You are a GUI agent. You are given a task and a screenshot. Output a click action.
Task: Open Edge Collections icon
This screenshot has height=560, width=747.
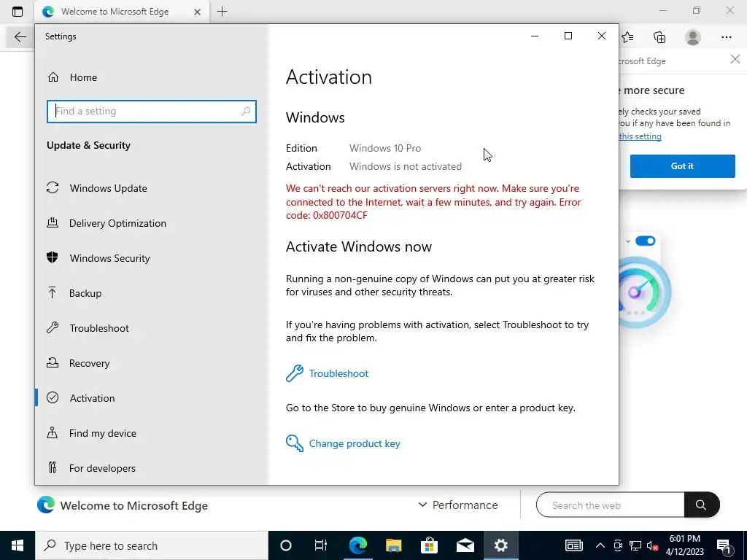point(659,37)
